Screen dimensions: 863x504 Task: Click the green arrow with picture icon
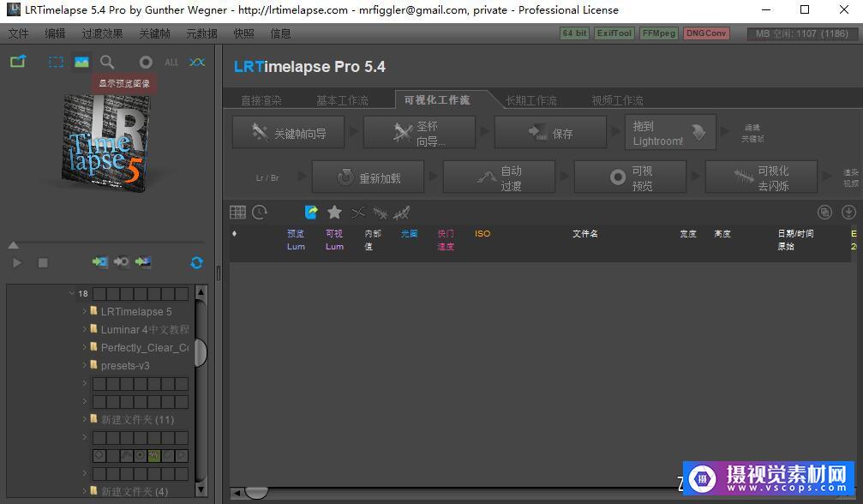(x=143, y=262)
